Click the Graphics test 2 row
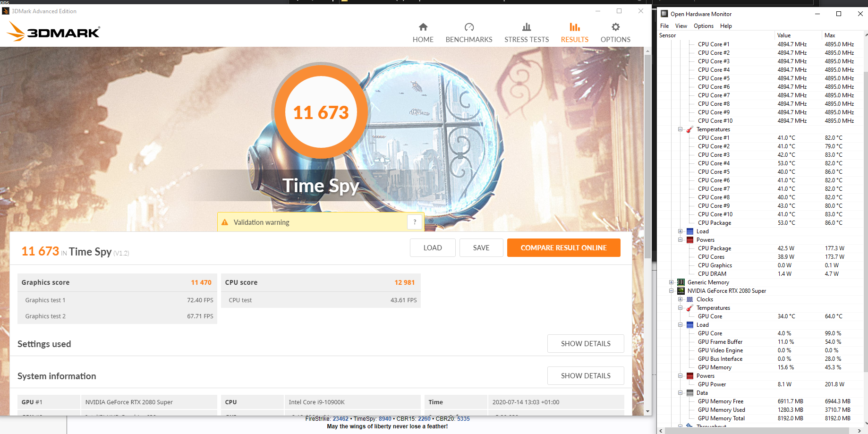Image resolution: width=868 pixels, height=434 pixels. click(117, 316)
